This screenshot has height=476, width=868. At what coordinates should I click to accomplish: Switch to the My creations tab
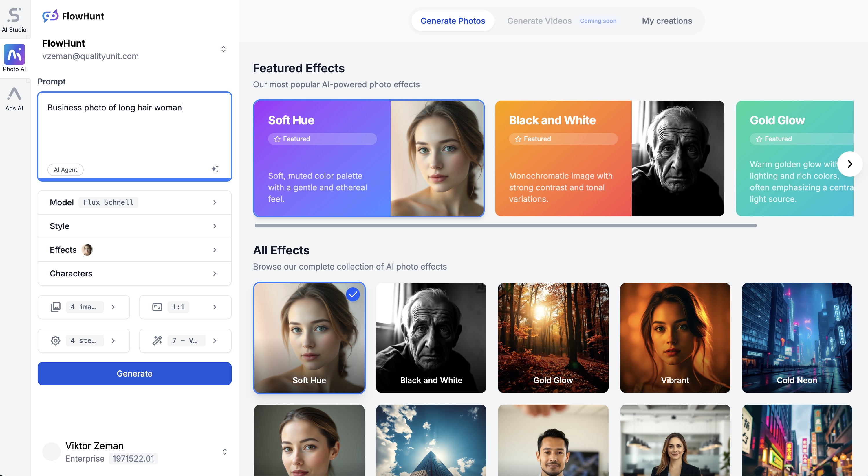666,21
